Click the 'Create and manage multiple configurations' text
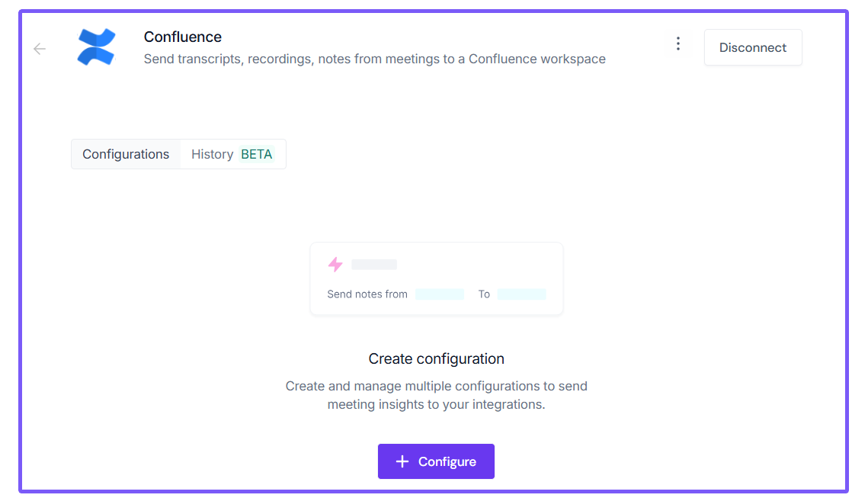Image resolution: width=868 pixels, height=498 pixels. click(436, 395)
